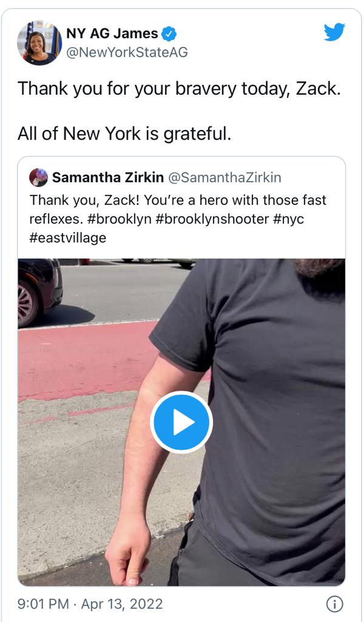Open NY AG James profile picture
The image size is (364, 622).
pos(39,43)
